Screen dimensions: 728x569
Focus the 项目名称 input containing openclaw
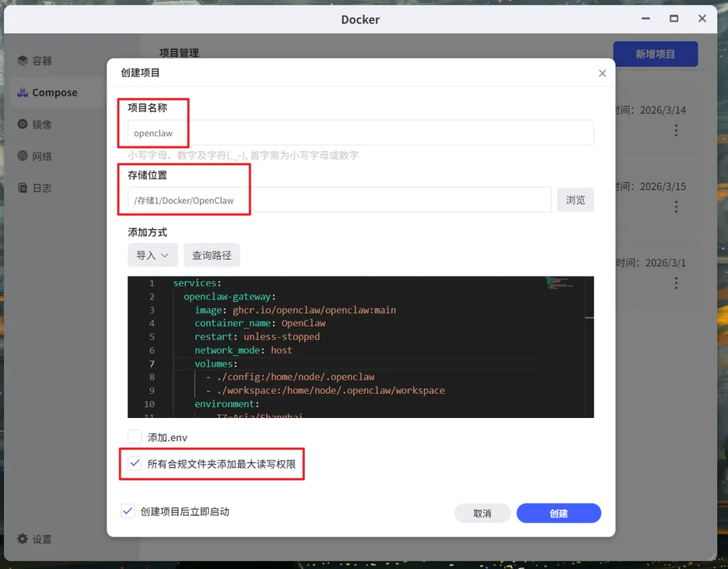pos(360,133)
